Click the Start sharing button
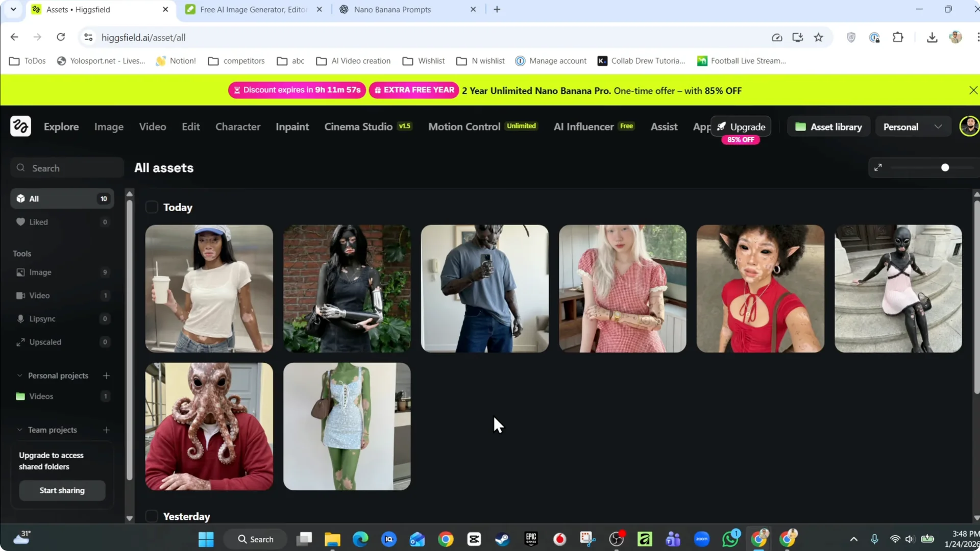The image size is (980, 551). (62, 490)
